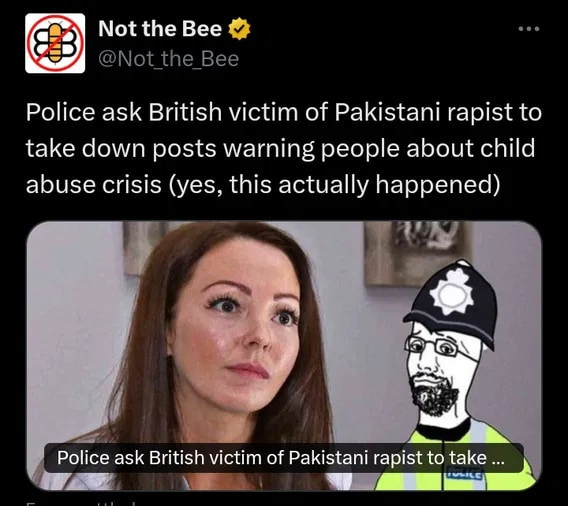This screenshot has height=506, width=568.
Task: Click the framed picture behind the woman
Action: 145,246
